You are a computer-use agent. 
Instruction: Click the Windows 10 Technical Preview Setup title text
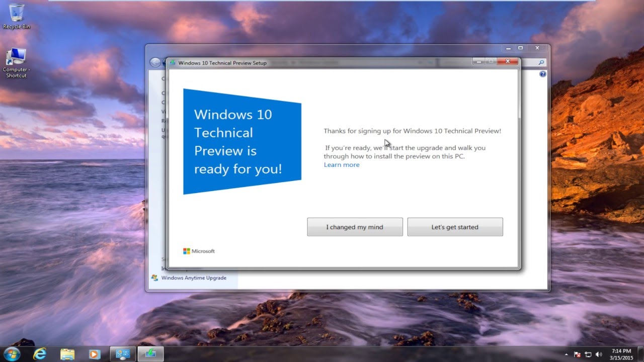point(222,63)
